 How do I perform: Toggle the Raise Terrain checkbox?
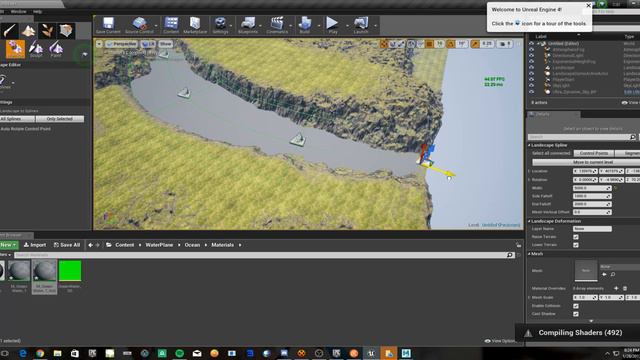pyautogui.click(x=576, y=237)
